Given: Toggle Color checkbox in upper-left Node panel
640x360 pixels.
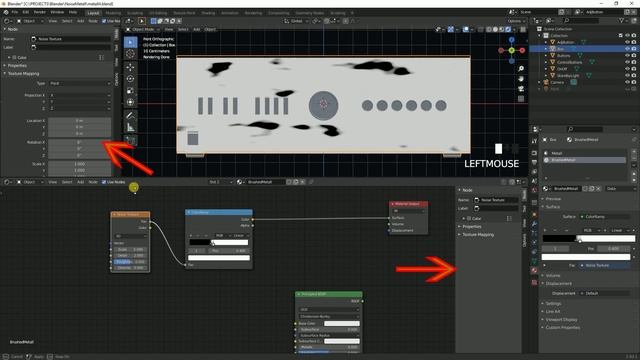Looking at the screenshot, I should 14,58.
